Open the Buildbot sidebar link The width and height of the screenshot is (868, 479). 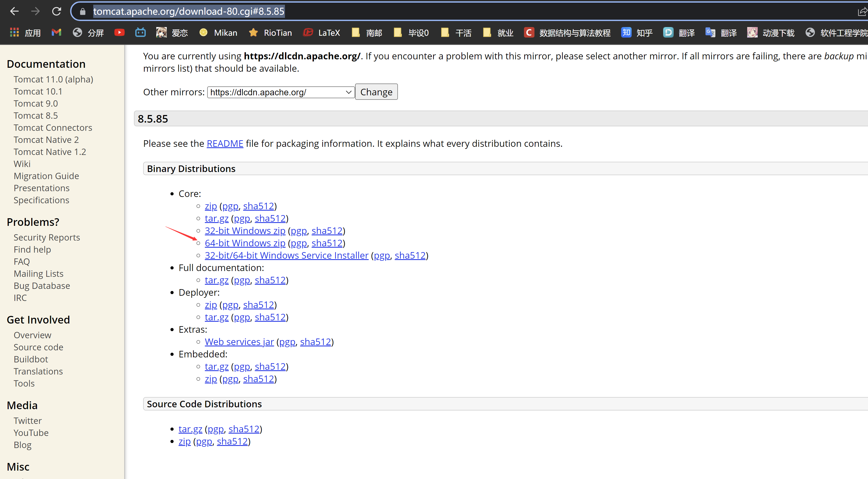[31, 359]
